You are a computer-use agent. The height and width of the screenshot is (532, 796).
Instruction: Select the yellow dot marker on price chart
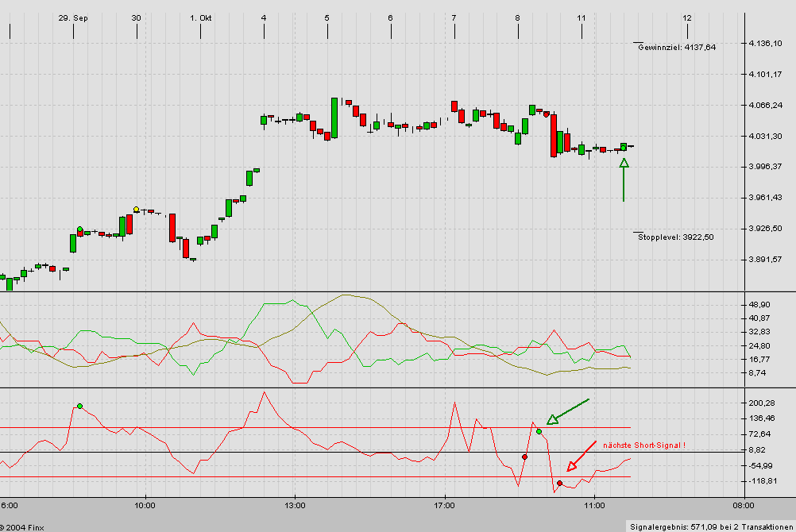pos(137,210)
